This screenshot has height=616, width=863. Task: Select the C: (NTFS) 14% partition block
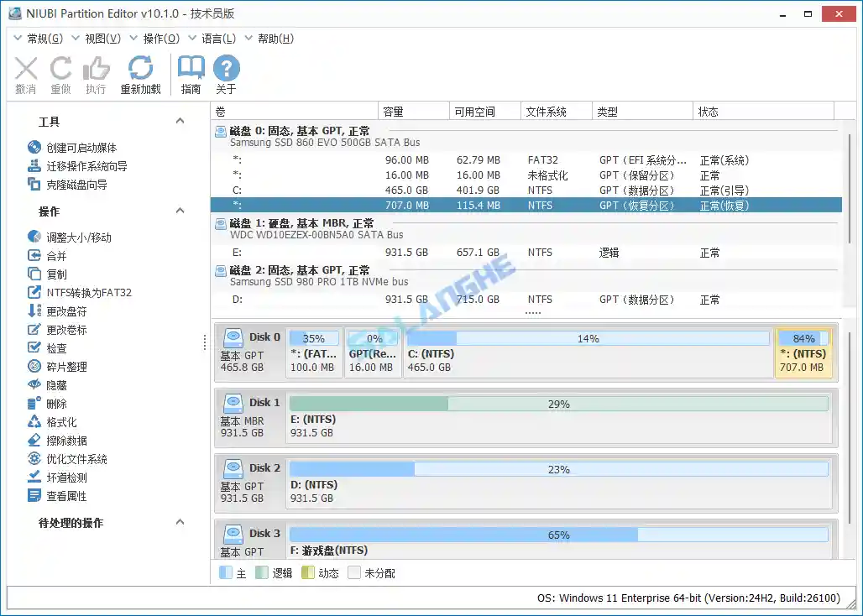click(588, 352)
